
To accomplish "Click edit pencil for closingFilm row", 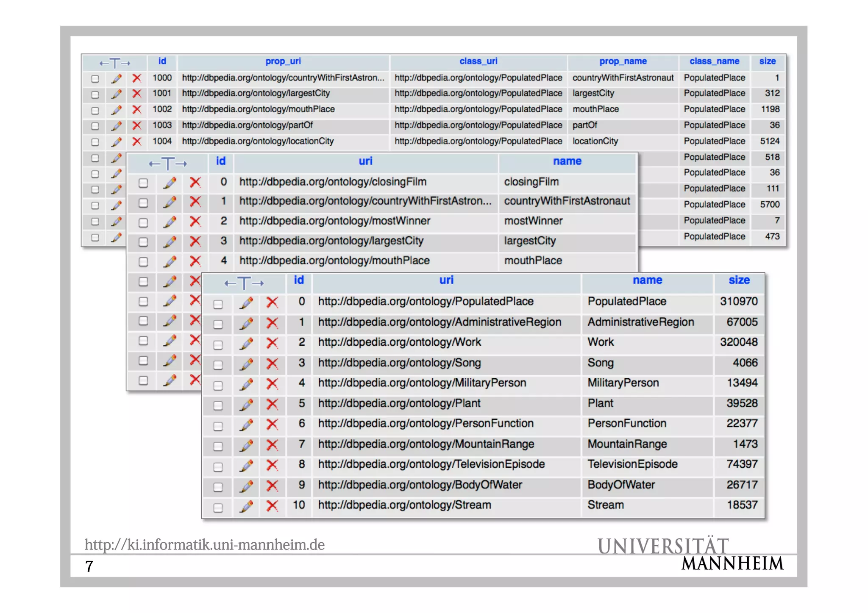I will 170,183.
